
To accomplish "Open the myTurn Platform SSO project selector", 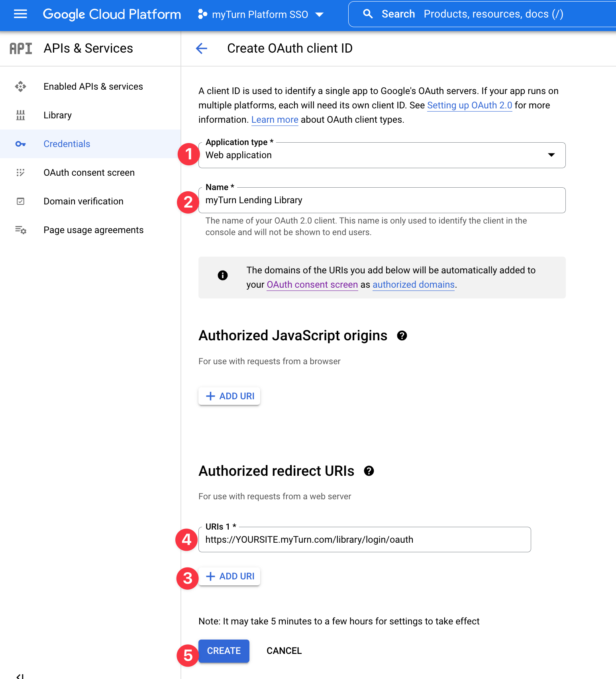I will pyautogui.click(x=261, y=15).
